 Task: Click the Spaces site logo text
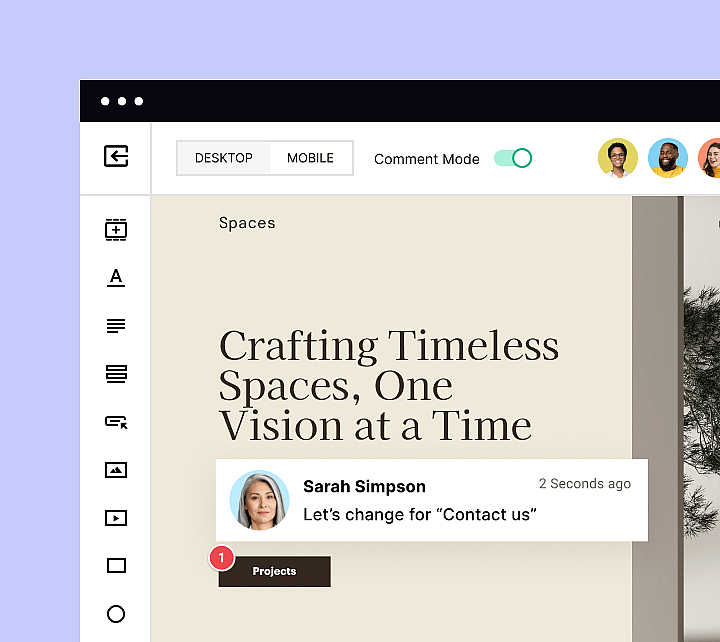tap(247, 223)
